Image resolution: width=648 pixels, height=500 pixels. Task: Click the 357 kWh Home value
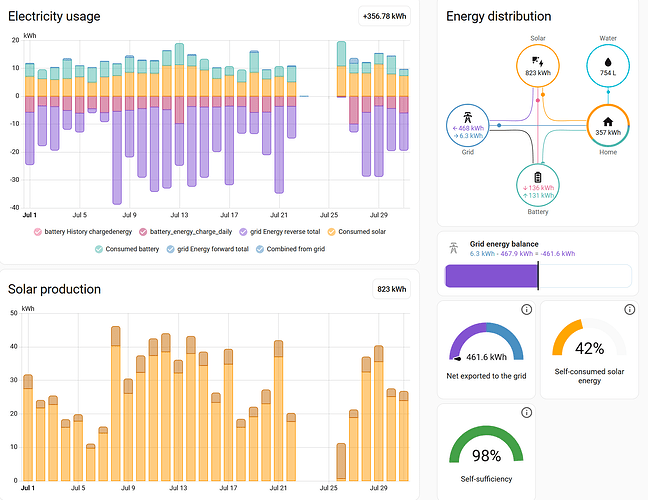(608, 133)
